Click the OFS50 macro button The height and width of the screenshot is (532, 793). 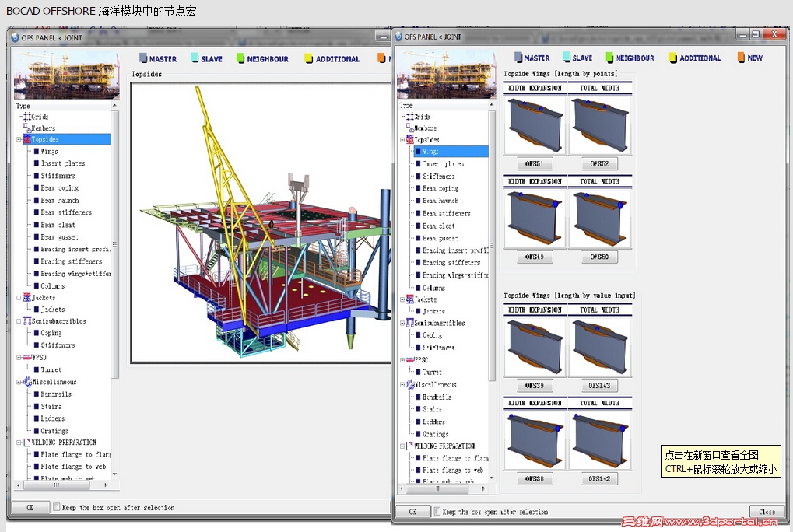pos(599,257)
